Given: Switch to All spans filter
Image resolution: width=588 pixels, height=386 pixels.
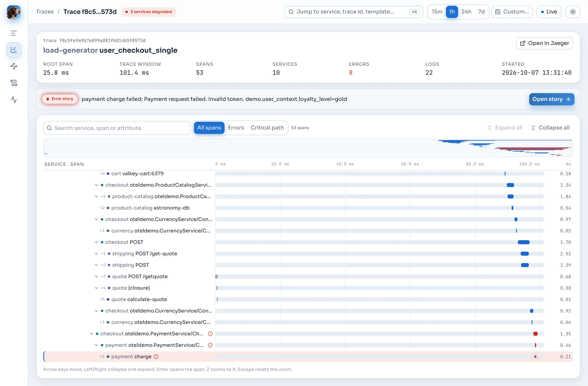Looking at the screenshot, I should (x=209, y=128).
